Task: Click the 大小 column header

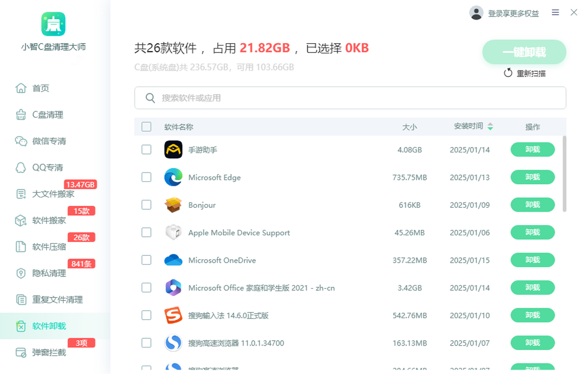Action: click(410, 127)
